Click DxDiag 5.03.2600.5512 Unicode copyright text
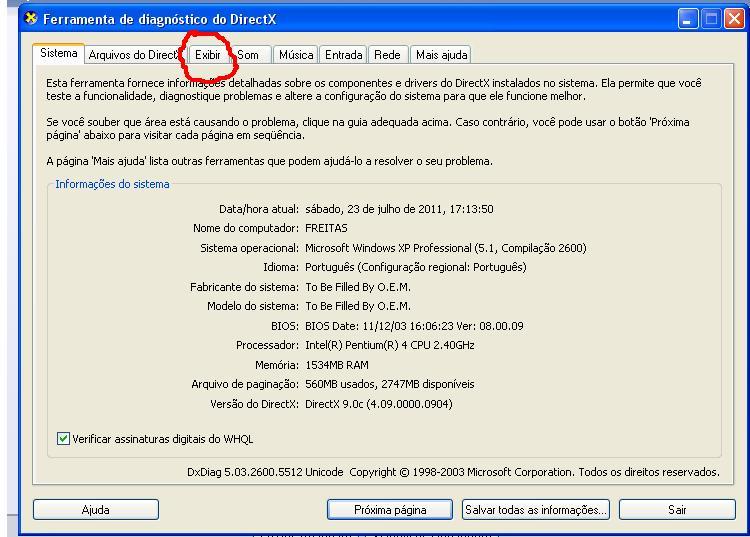750x537 pixels. (453, 472)
